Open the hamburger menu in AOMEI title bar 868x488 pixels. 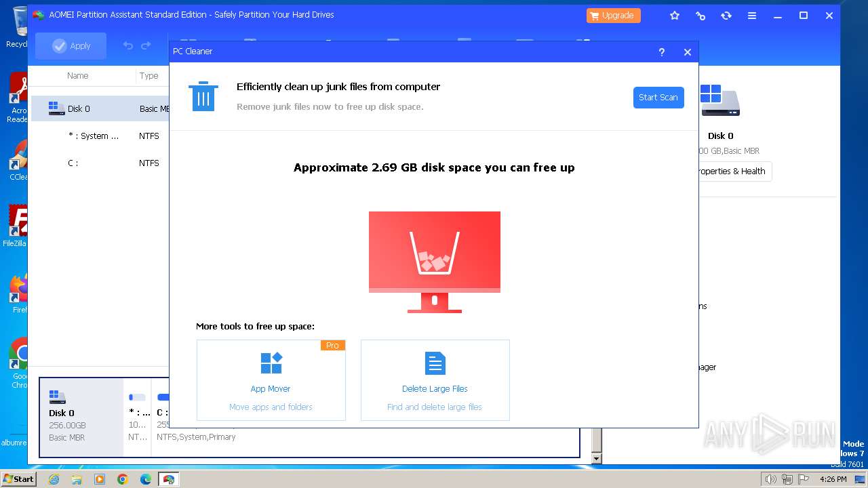[752, 16]
